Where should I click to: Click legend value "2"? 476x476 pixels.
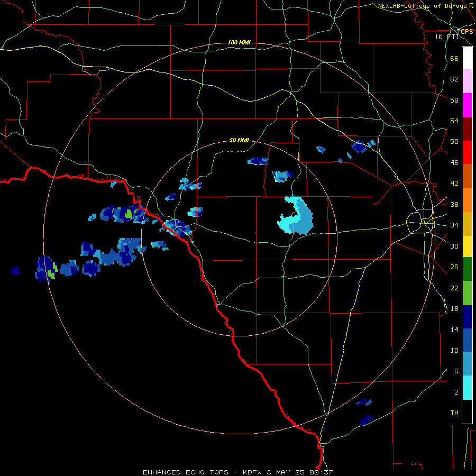[x=456, y=392]
